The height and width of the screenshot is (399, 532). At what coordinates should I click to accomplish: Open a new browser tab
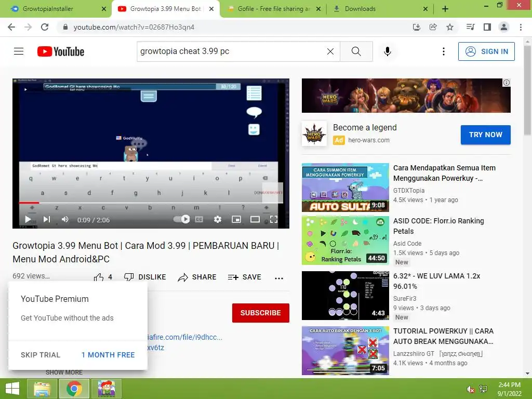(x=445, y=9)
